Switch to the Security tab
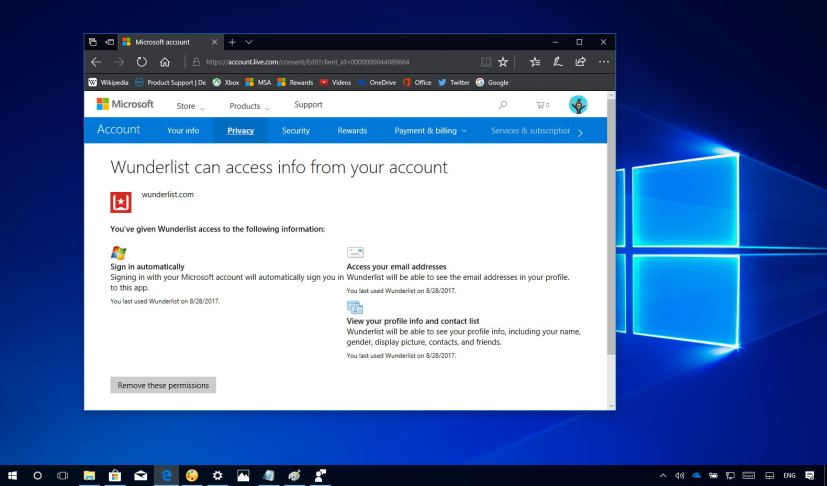Viewport: 827px width, 486px height. [295, 130]
